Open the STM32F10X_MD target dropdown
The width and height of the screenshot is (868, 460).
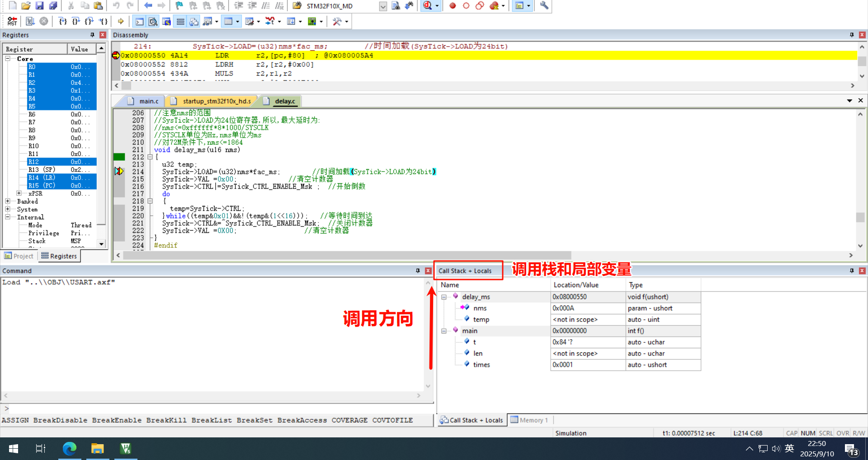(382, 6)
